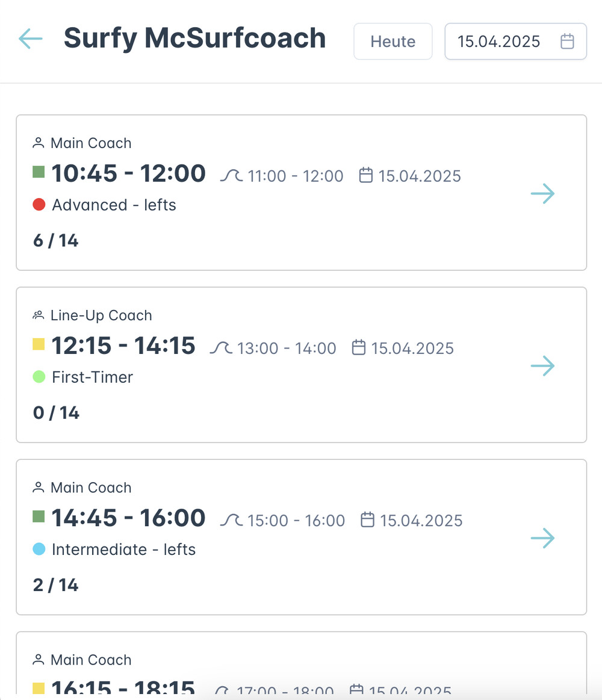Open the 16:15 - 18:15 session card
The image size is (602, 700).
pos(301,668)
